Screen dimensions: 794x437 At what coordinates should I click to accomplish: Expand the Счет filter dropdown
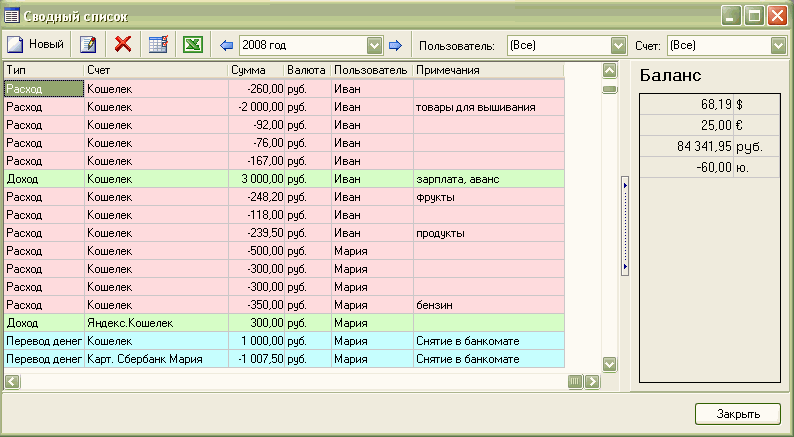pos(778,45)
